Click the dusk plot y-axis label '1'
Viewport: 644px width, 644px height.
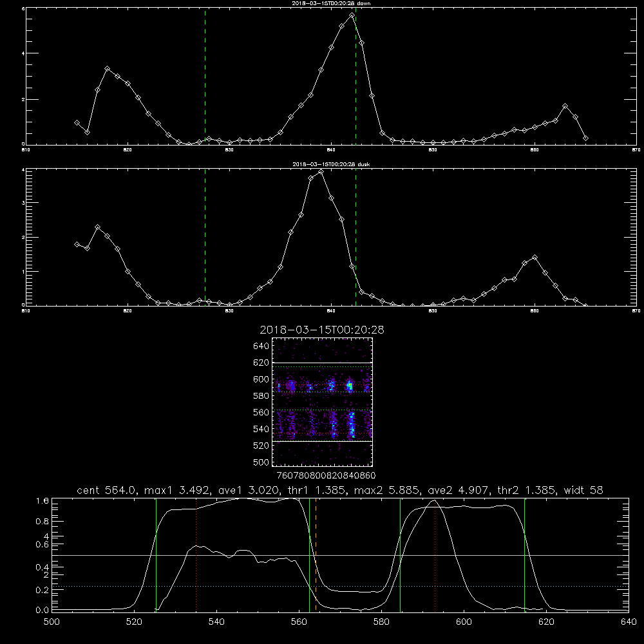point(23,272)
